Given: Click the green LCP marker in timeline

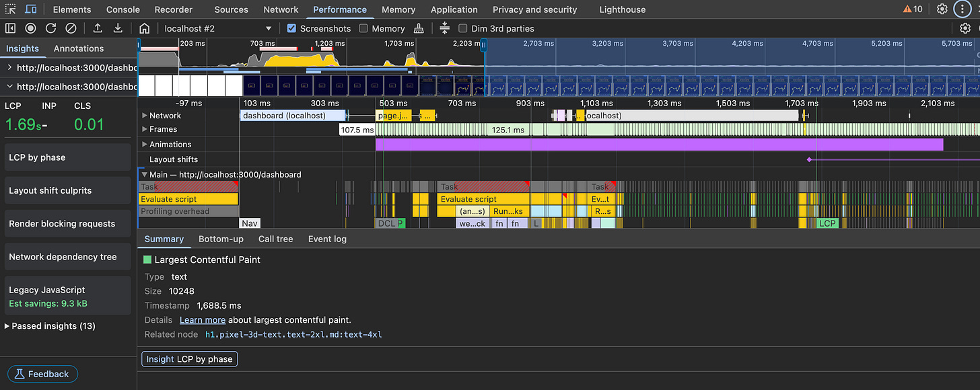Looking at the screenshot, I should click(x=827, y=223).
